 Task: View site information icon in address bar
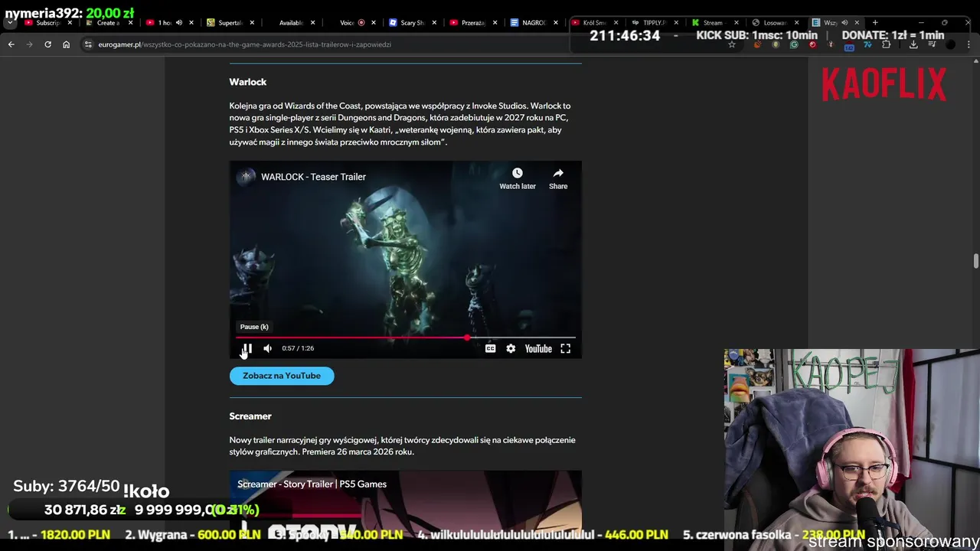88,44
